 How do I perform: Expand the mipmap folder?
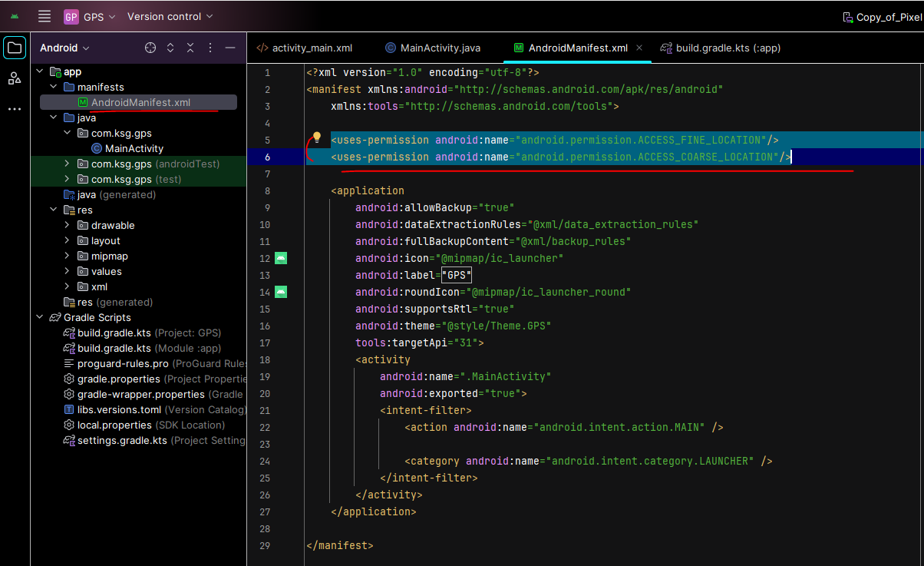click(x=68, y=256)
